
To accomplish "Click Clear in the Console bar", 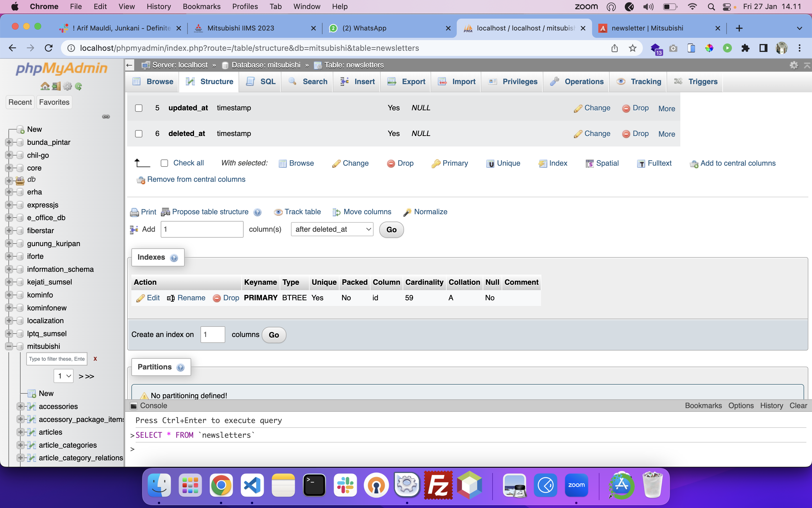I will click(x=798, y=406).
